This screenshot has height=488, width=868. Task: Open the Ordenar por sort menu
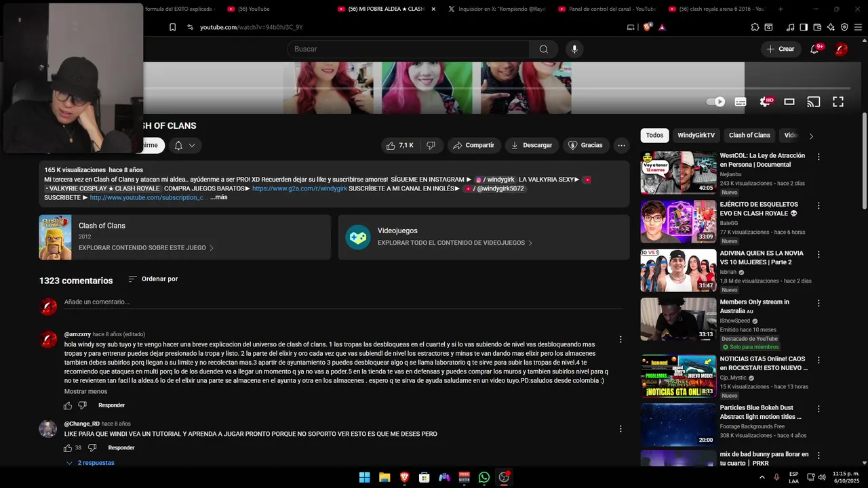pyautogui.click(x=153, y=279)
